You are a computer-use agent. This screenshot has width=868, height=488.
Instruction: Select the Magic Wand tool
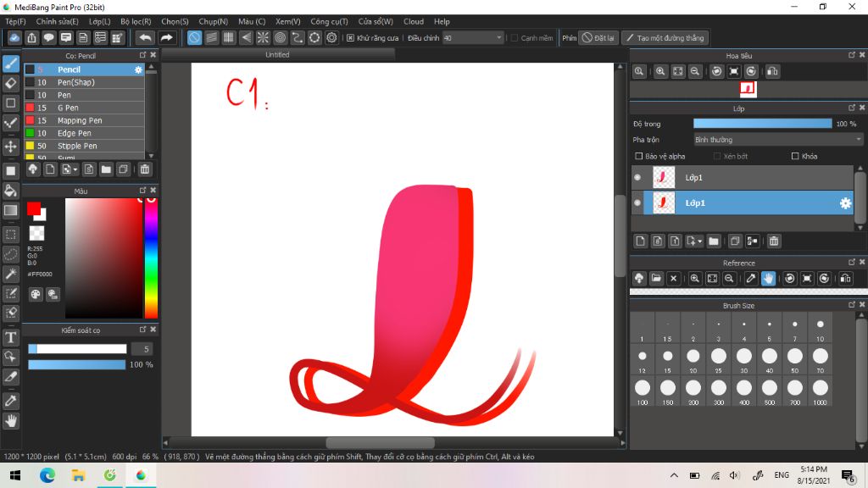coord(11,274)
